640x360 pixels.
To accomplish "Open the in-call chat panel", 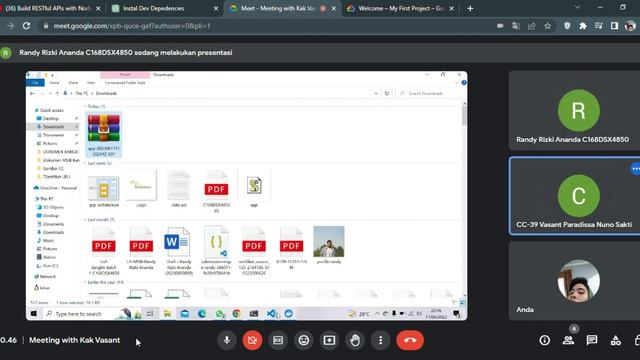I will (x=592, y=340).
